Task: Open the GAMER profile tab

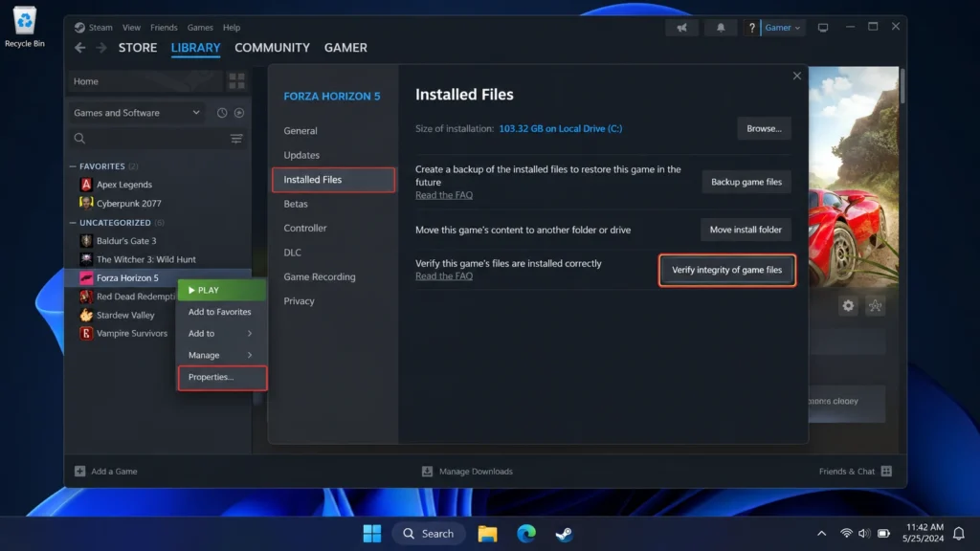Action: (345, 48)
